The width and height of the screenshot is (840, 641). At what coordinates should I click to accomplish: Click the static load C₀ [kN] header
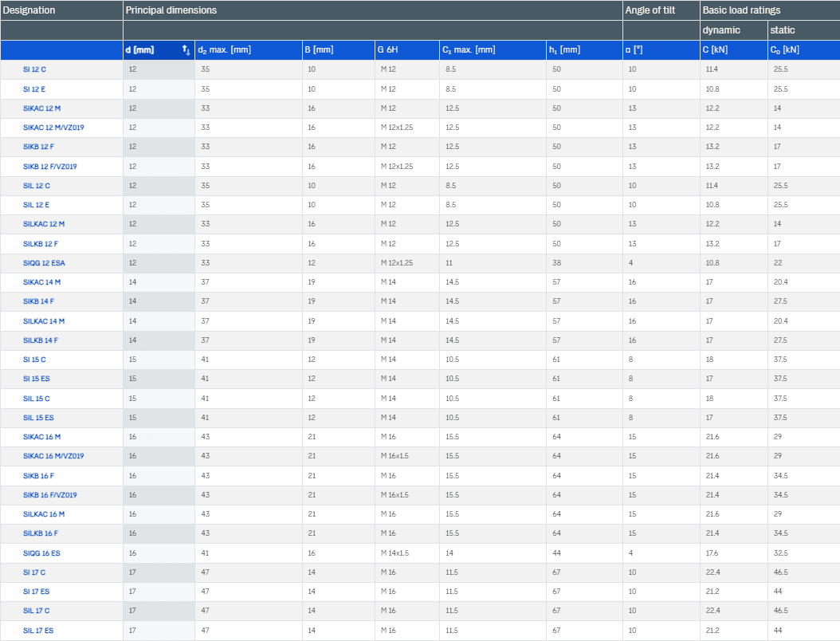pos(784,50)
